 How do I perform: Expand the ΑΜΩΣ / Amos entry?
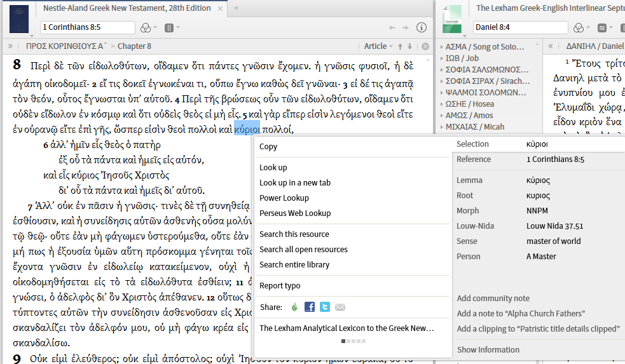coord(442,116)
